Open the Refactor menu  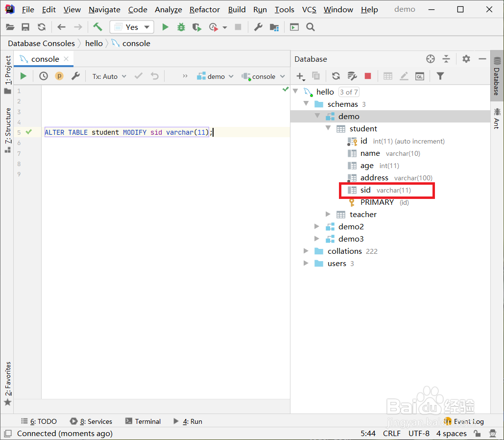coord(204,10)
